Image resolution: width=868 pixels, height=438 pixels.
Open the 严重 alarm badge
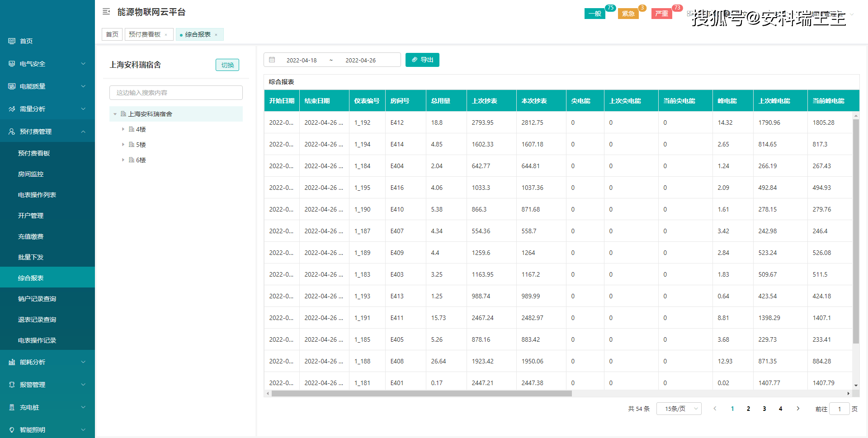tap(662, 14)
